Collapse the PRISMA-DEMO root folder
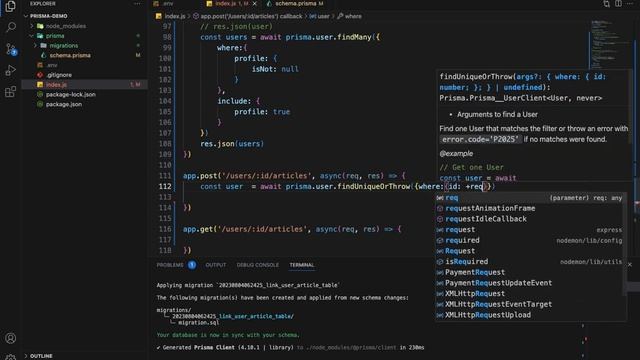This screenshot has width=640, height=360. point(26,16)
